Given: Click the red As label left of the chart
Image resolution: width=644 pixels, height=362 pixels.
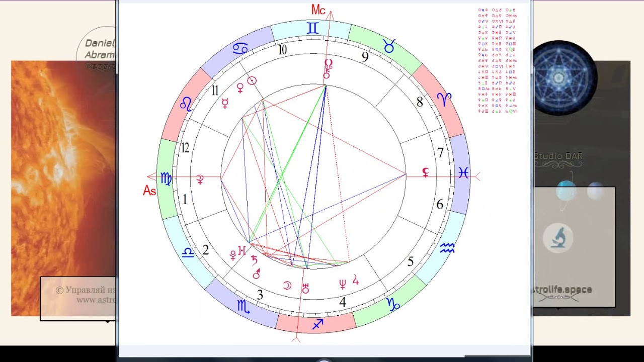Looking at the screenshot, I should point(149,191).
